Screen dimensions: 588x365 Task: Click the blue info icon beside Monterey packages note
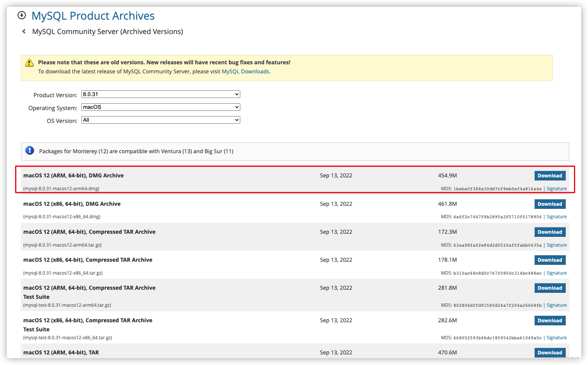point(30,151)
